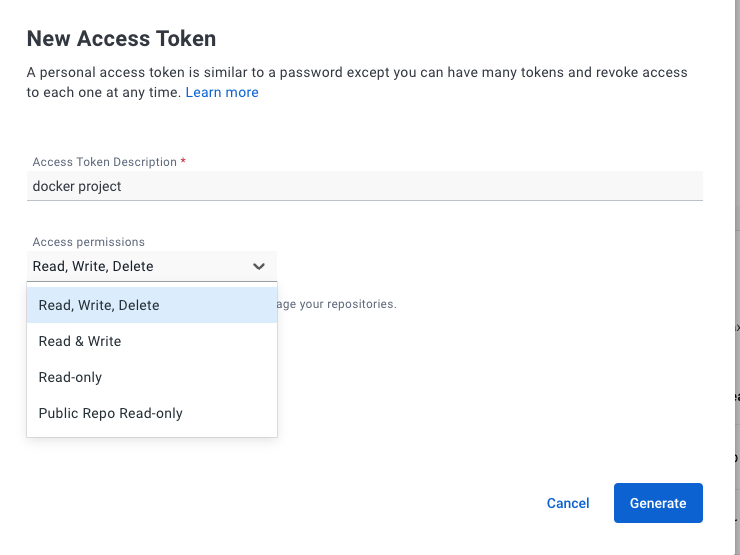Click the red required-field asterisk

[x=184, y=161]
